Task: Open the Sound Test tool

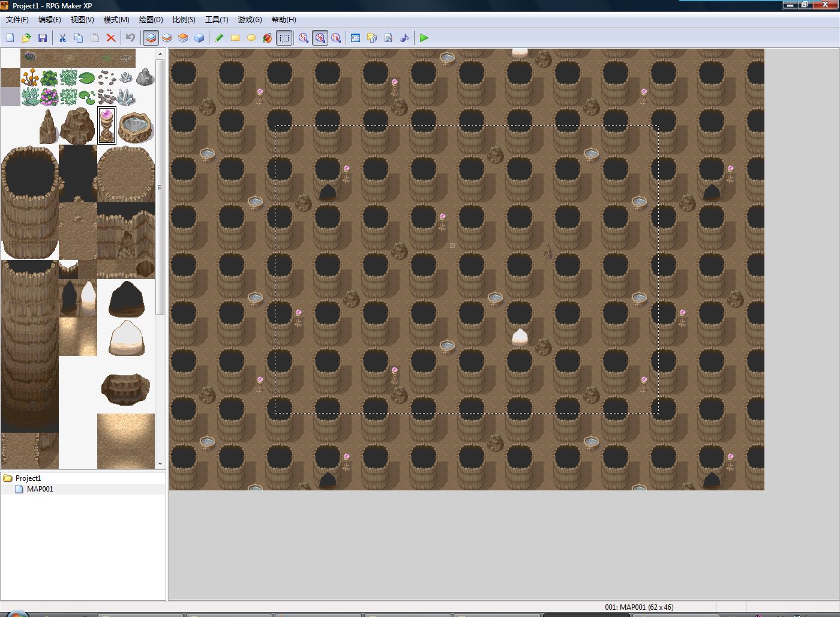Action: point(404,38)
